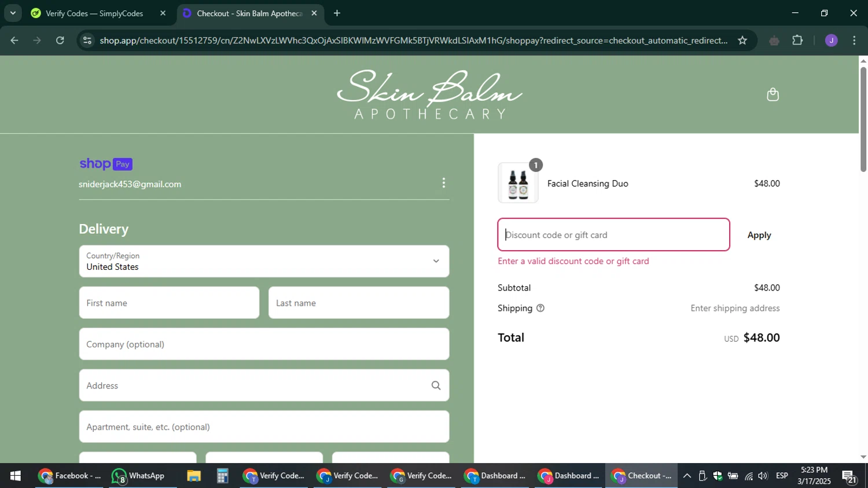This screenshot has width=868, height=488.
Task: Switch to the Checkout taskbar Chrome window
Action: [x=642, y=476]
